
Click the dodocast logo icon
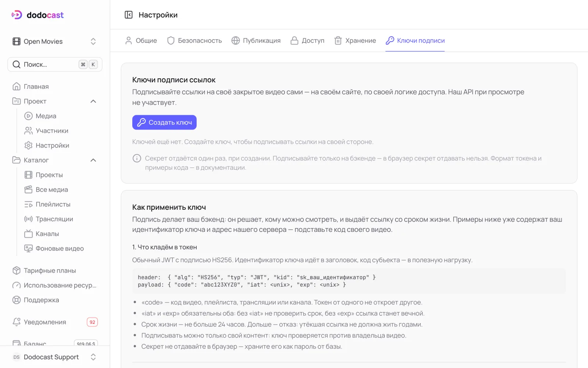pyautogui.click(x=17, y=15)
